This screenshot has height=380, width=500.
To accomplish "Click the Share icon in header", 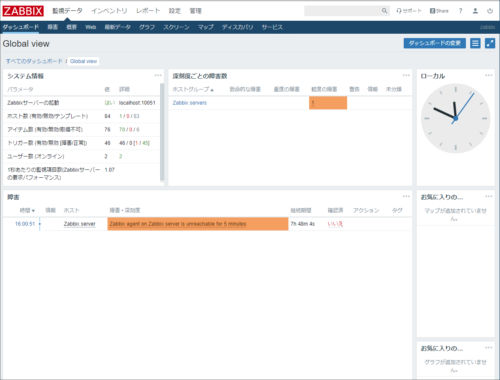I will (439, 11).
